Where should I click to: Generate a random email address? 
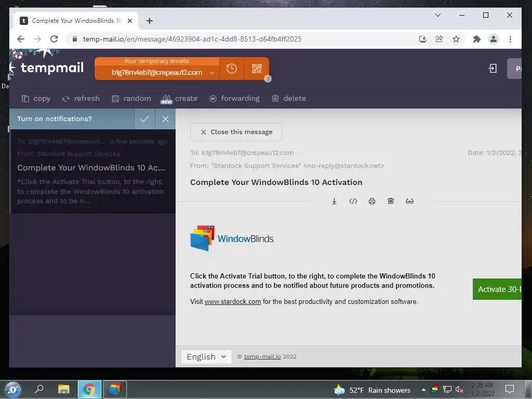pyautogui.click(x=131, y=98)
